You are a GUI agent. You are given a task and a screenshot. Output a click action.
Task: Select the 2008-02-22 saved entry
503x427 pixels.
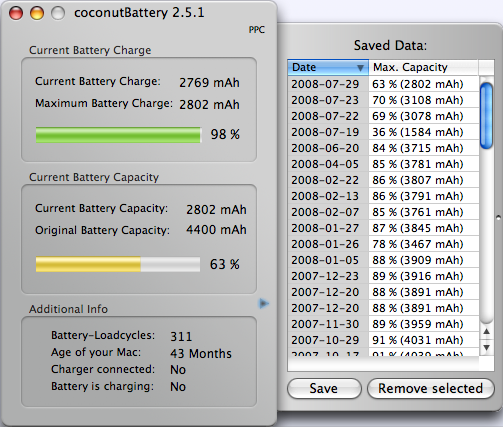[x=383, y=180]
